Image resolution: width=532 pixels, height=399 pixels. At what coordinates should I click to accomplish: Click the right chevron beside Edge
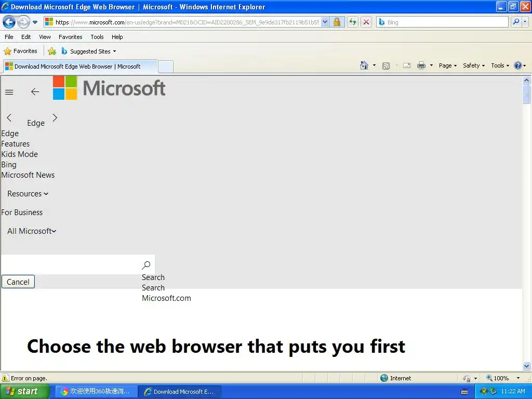pyautogui.click(x=55, y=118)
